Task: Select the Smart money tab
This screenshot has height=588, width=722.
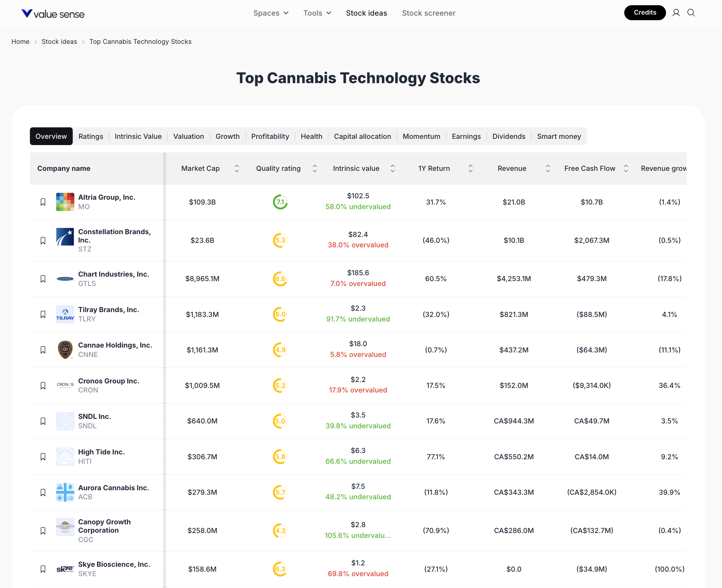Action: coord(559,136)
